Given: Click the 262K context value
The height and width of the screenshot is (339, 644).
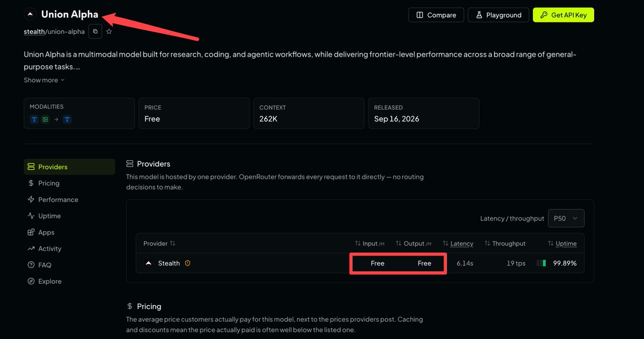Looking at the screenshot, I should coord(268,119).
